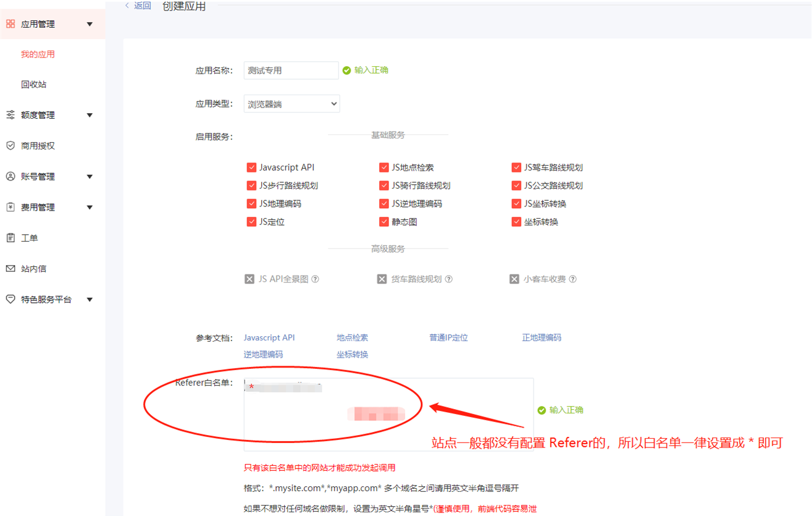Screen dimensions: 812x516
Task: Toggle the JS地点检索 checkbox
Action: (383, 167)
